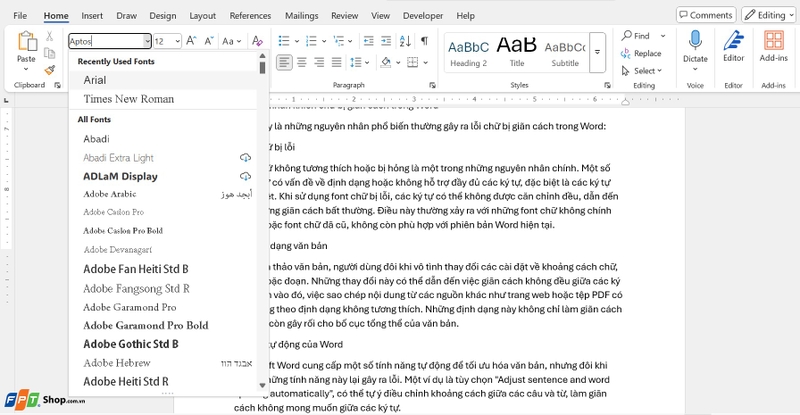Choose Times New Roman font
800x415 pixels.
[163, 99]
